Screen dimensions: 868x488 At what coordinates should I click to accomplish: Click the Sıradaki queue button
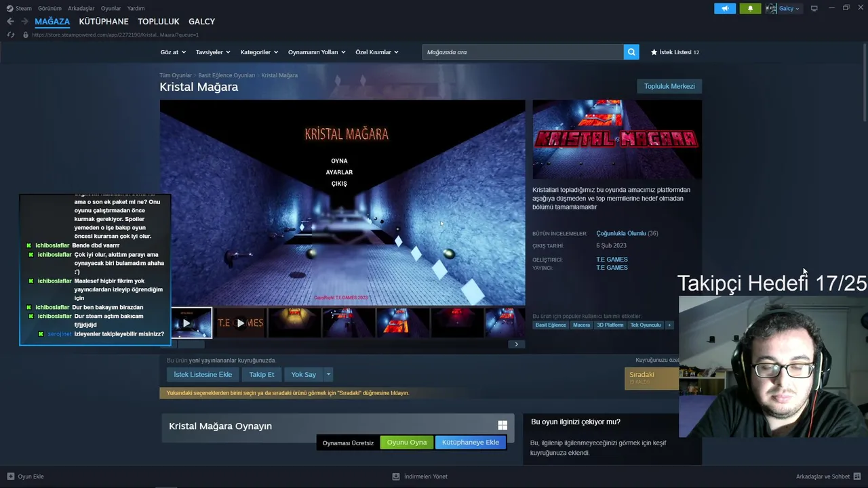click(x=652, y=378)
